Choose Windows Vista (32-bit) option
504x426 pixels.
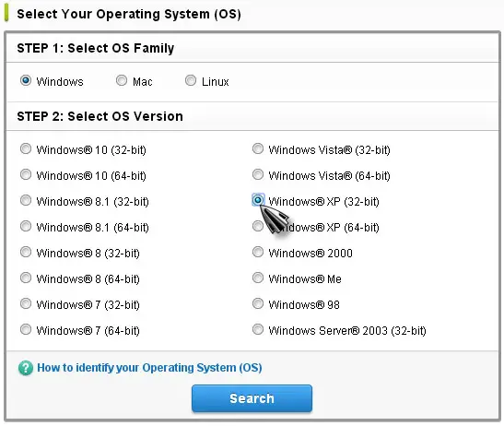[258, 148]
